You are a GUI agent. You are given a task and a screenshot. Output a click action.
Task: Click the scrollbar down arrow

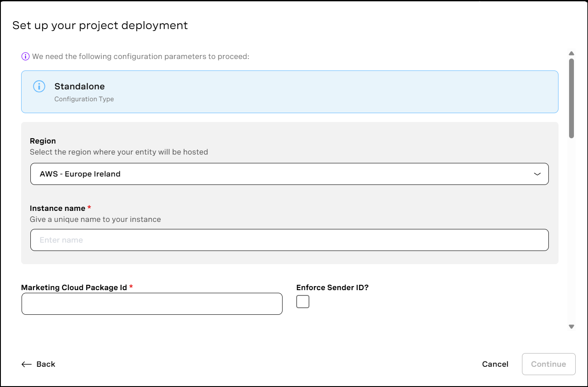[x=571, y=327]
